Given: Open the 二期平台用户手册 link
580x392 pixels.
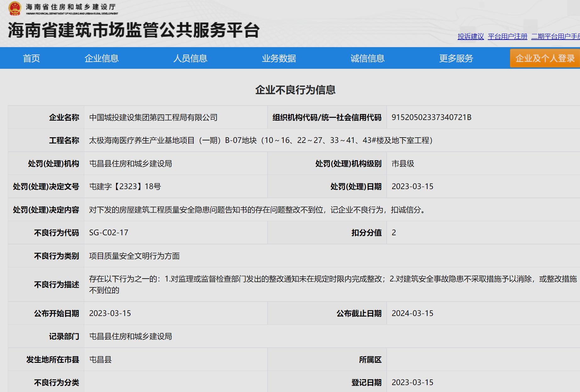Looking at the screenshot, I should click(x=555, y=36).
